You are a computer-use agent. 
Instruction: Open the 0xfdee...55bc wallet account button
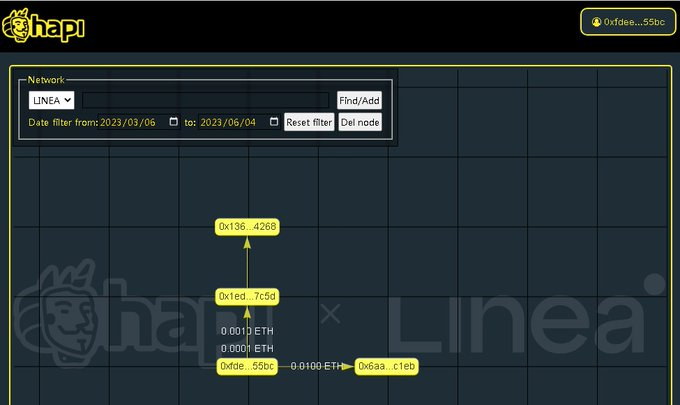628,22
